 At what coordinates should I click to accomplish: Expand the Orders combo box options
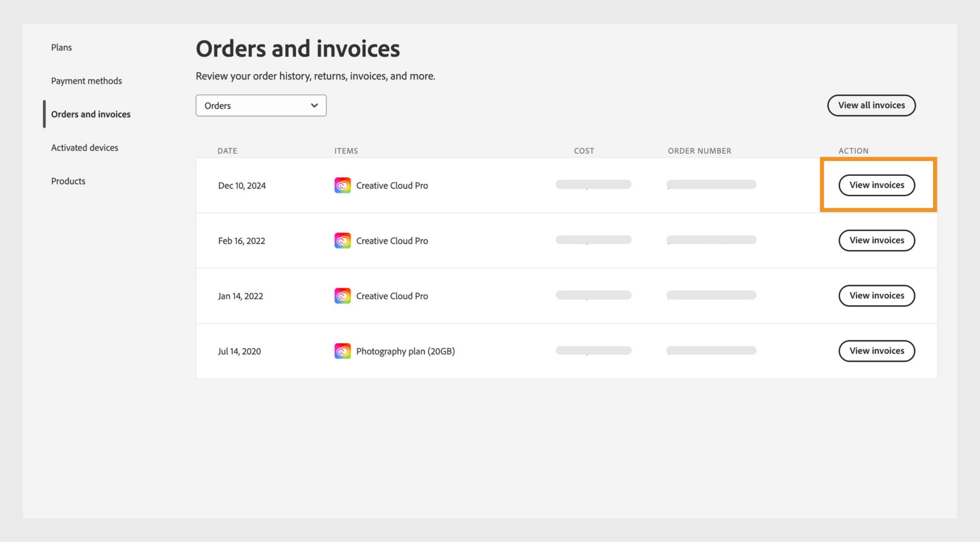pos(261,105)
